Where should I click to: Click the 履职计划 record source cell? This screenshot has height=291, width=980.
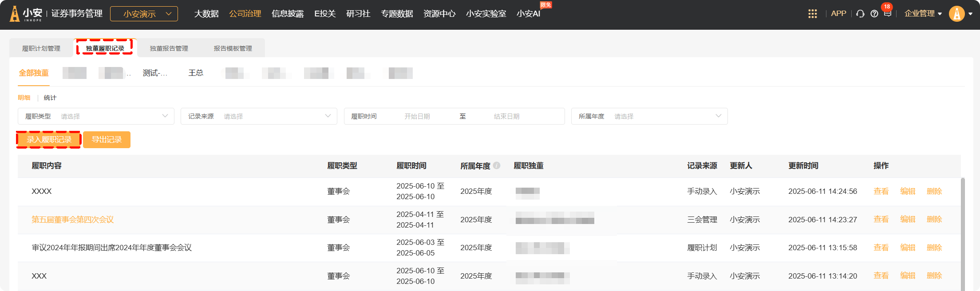tap(702, 248)
